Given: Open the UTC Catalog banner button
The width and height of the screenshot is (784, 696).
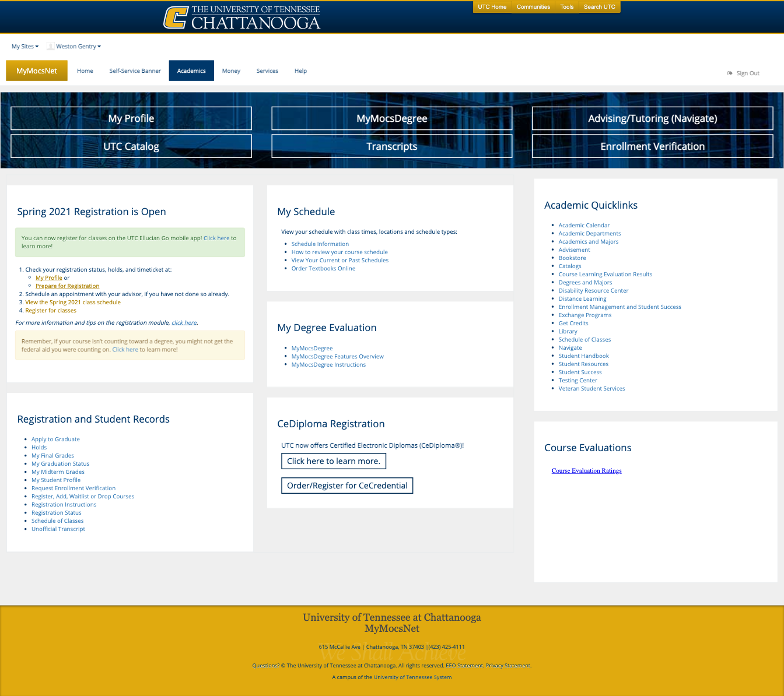Looking at the screenshot, I should 131,146.
